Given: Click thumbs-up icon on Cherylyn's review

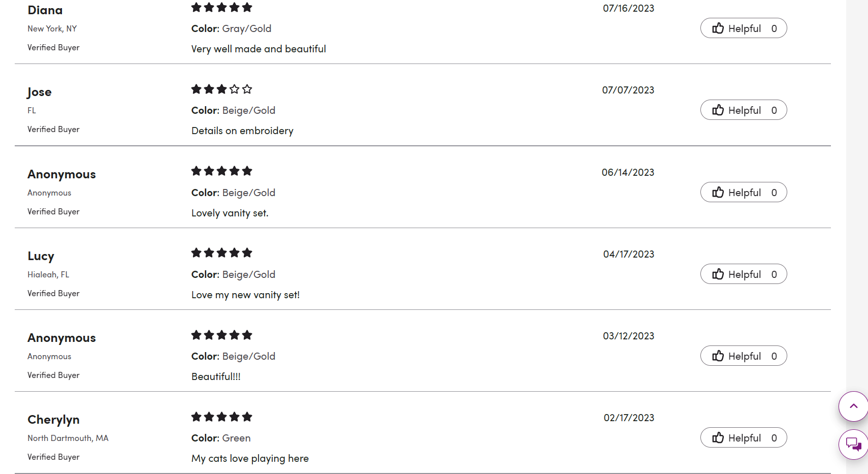Looking at the screenshot, I should 718,438.
